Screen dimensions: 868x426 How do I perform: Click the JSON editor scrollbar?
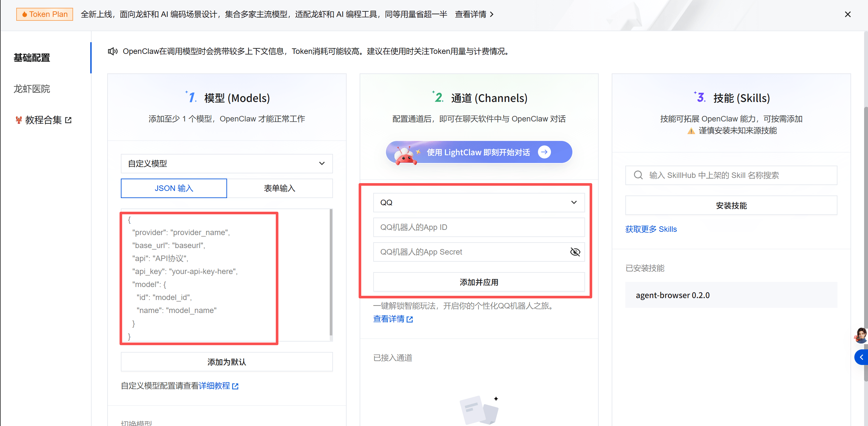coord(331,273)
